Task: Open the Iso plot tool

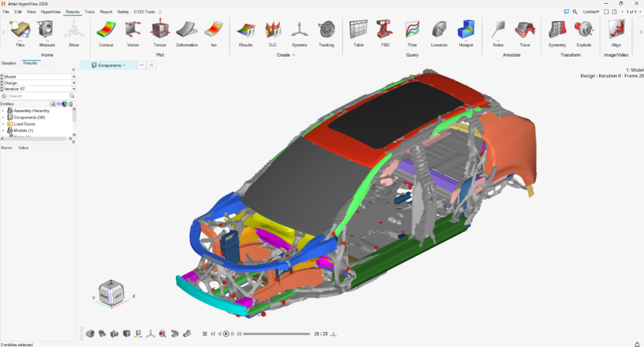Action: tap(214, 33)
